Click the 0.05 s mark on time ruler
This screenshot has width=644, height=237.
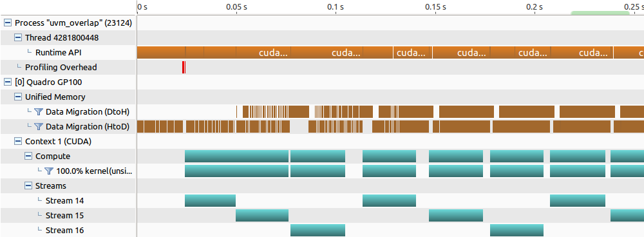click(237, 7)
